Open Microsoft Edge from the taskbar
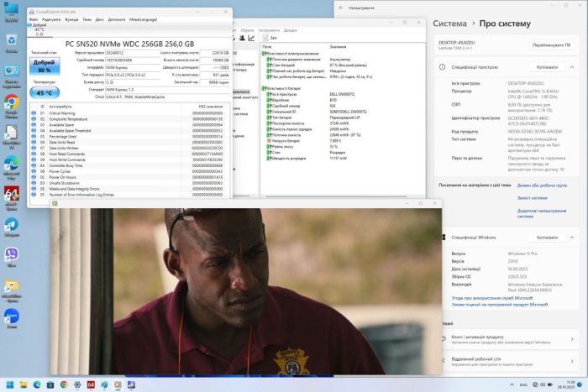This screenshot has height=392, width=588. tap(37, 385)
